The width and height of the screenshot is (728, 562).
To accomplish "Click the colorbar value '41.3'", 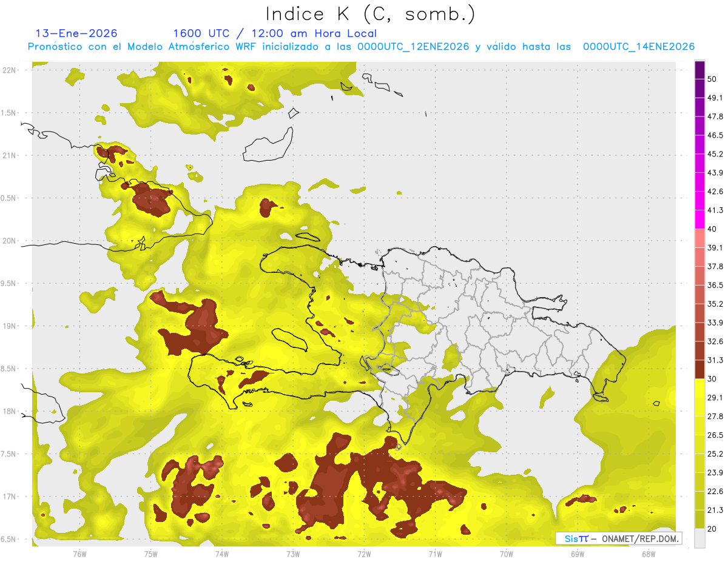I will (715, 210).
